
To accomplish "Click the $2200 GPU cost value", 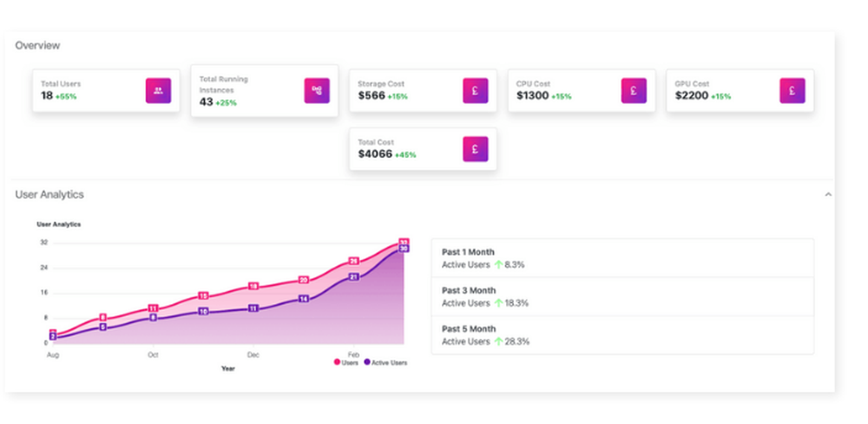I will (692, 95).
